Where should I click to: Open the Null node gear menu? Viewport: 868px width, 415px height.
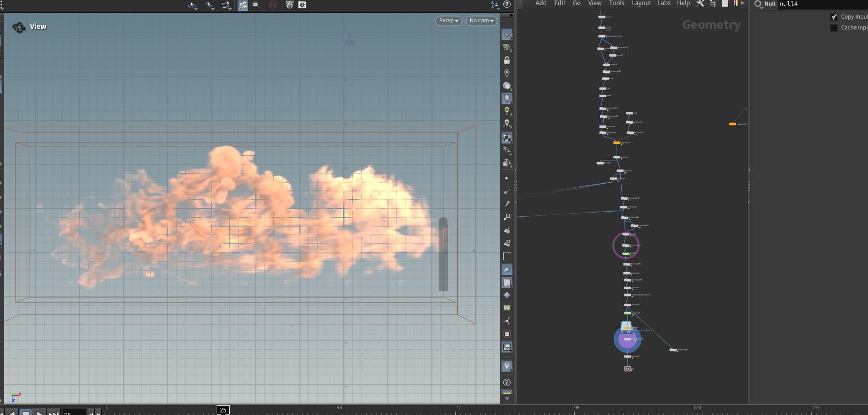click(758, 4)
